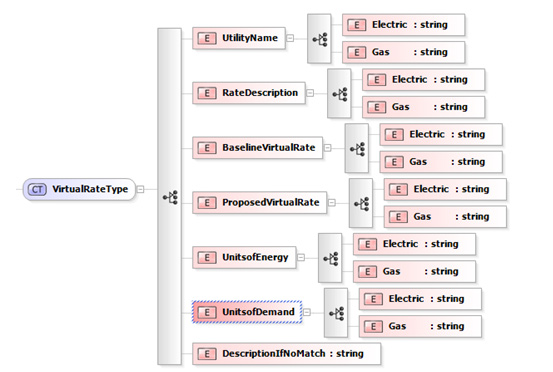Select the Gas string child of ProposedVirtualRate

[445, 217]
